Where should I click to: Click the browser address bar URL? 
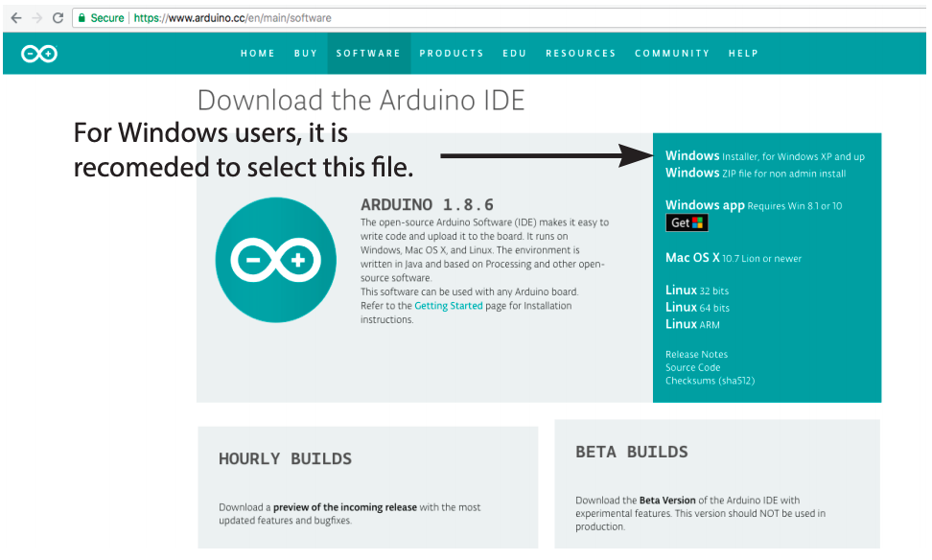tap(232, 18)
